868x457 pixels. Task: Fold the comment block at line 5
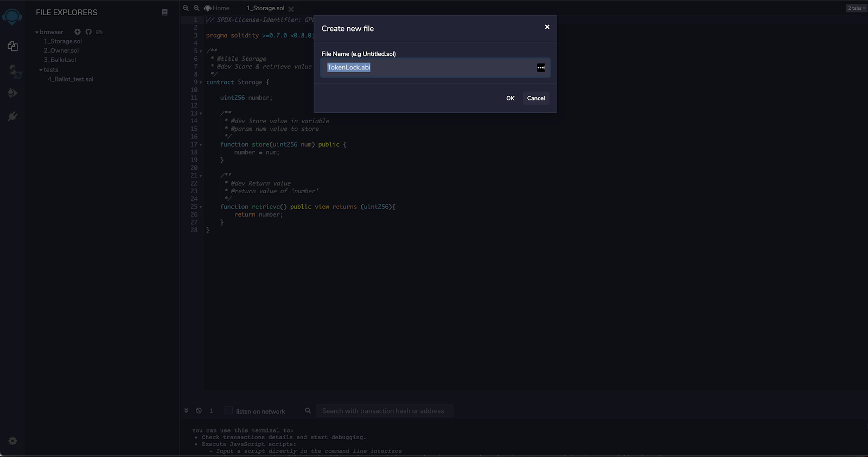[201, 52]
